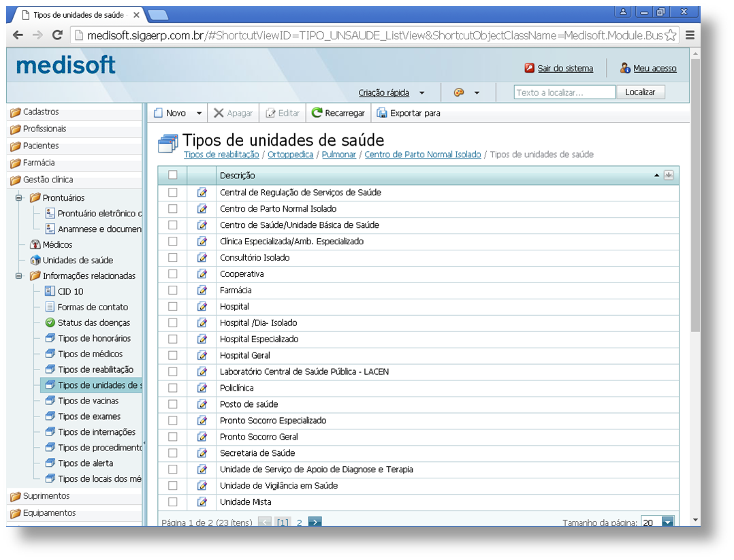Click edit icon for Consultório Isolado row
This screenshot has width=734, height=560.
click(202, 257)
